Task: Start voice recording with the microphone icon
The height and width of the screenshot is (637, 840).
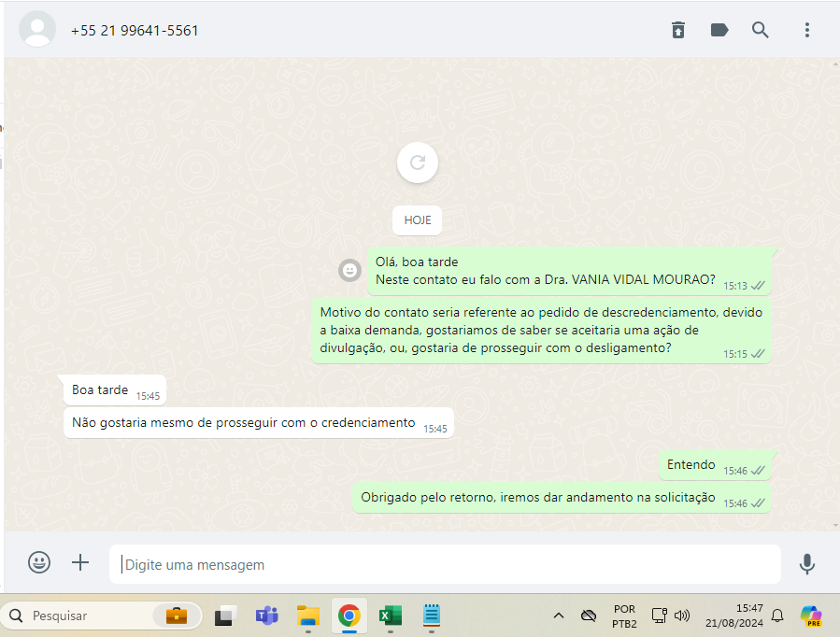Action: (806, 563)
